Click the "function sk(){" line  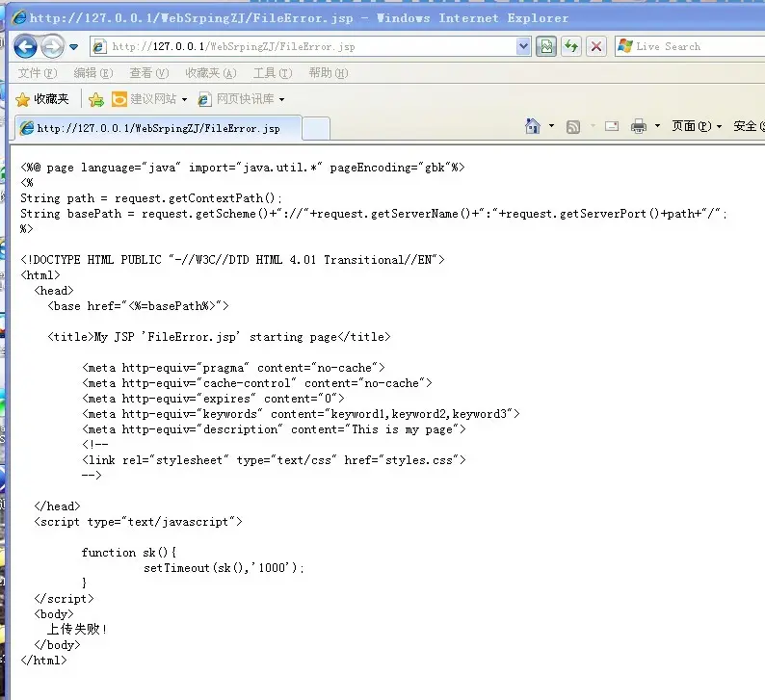[129, 553]
